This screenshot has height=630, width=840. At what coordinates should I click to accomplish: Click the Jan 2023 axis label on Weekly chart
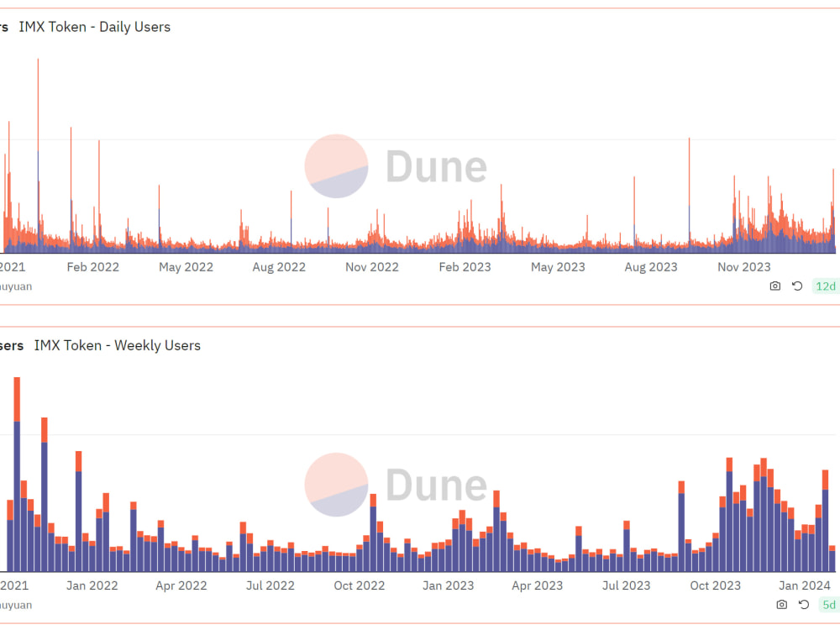[448, 585]
